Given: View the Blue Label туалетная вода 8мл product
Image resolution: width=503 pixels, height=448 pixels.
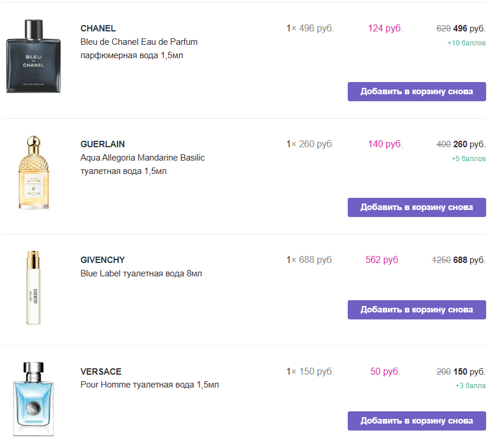Looking at the screenshot, I should click(x=141, y=273).
